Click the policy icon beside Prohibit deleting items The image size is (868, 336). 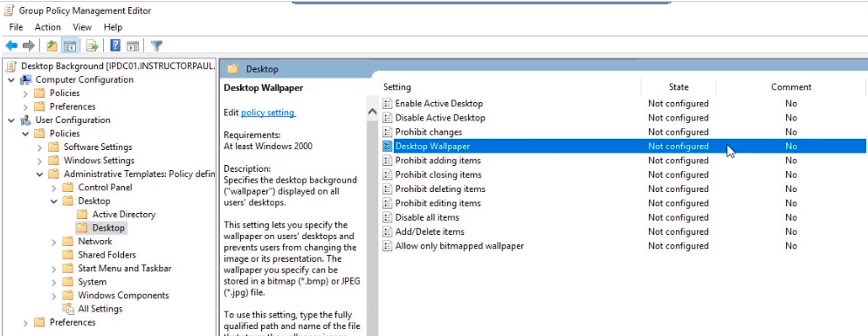[x=388, y=189]
